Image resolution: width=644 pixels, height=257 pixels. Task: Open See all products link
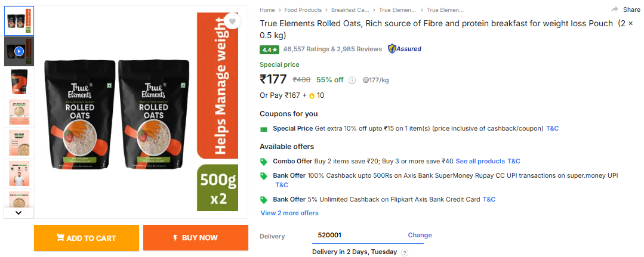tap(480, 161)
